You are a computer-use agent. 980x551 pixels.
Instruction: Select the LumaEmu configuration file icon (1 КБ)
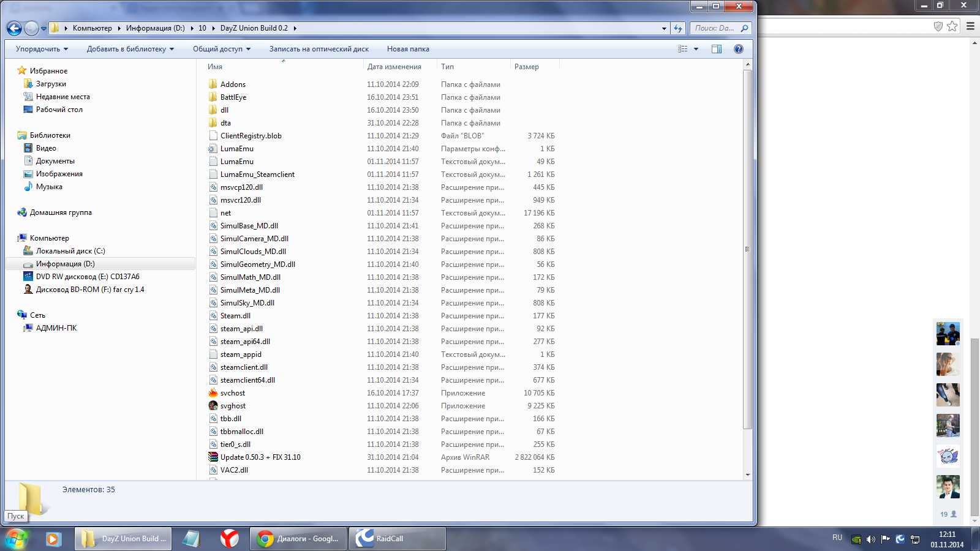point(213,149)
